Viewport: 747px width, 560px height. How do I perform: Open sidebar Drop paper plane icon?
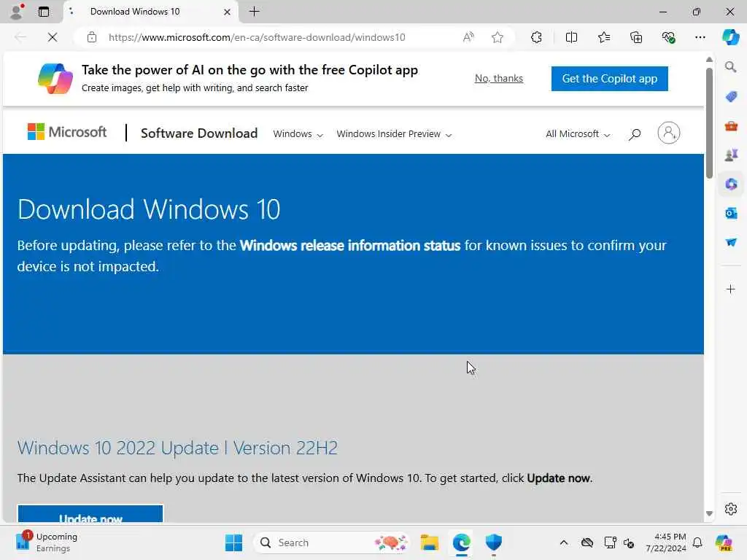[731, 242]
